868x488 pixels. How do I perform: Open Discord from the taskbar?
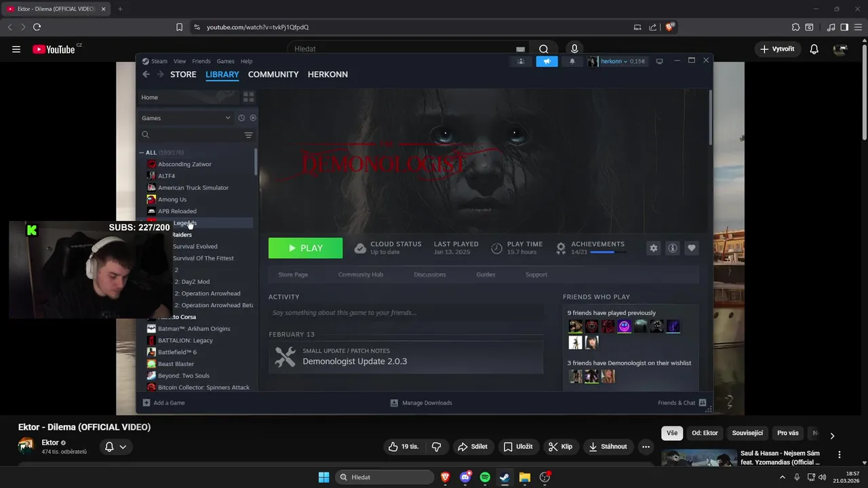[465, 477]
